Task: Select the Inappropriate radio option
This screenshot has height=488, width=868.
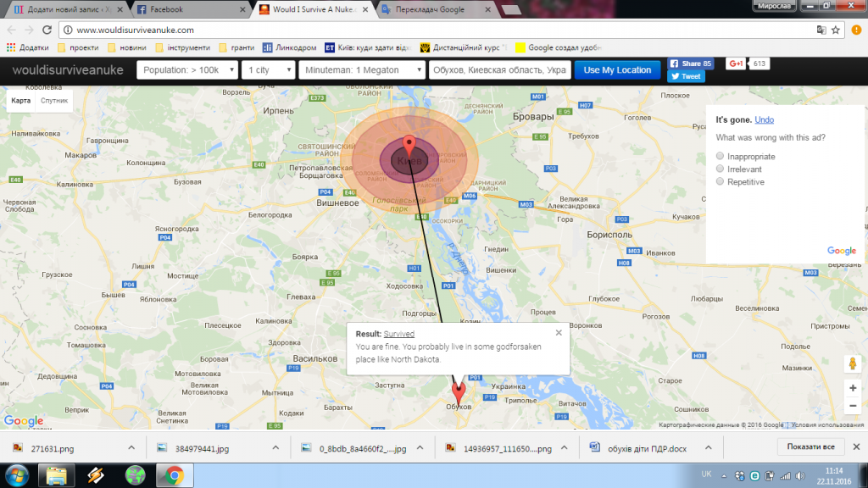Action: click(x=720, y=156)
